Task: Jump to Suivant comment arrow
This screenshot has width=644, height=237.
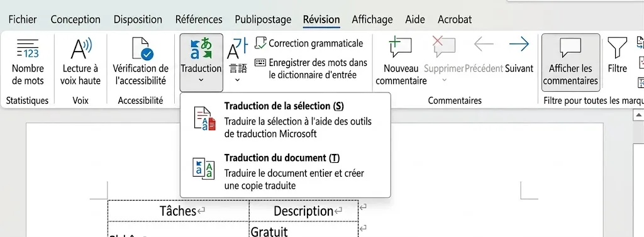Action: click(x=519, y=45)
